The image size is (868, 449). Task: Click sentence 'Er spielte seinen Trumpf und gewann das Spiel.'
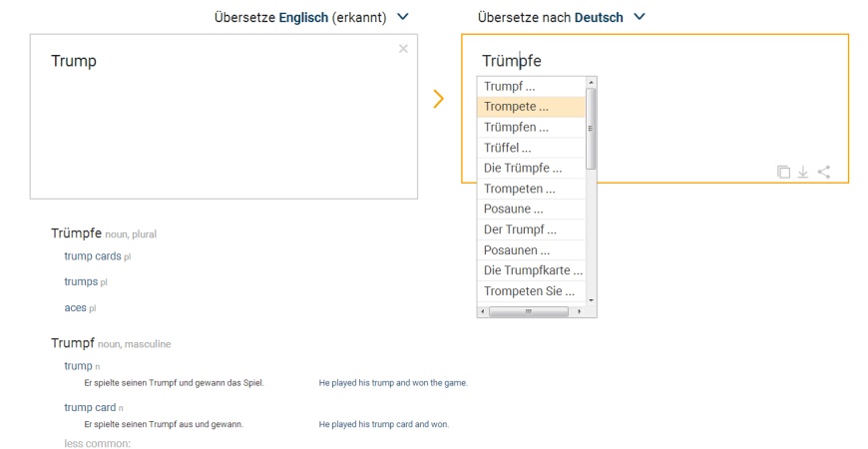[174, 382]
